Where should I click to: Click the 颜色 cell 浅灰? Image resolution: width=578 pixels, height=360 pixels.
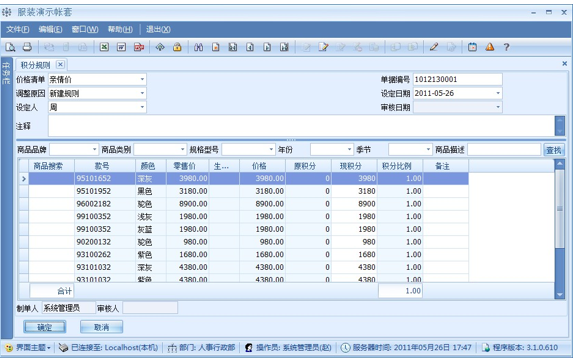click(x=151, y=217)
